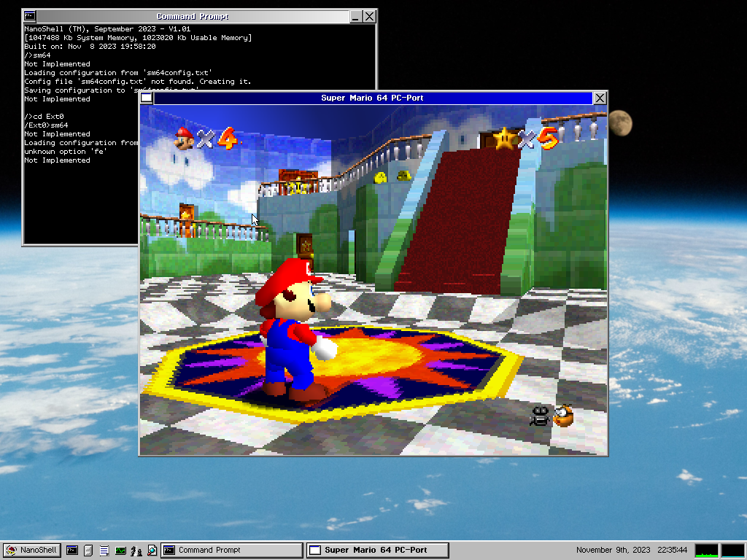Screen dimensions: 747x560
Task: Click the taskbar clock showing 22:35:44
Action: (672, 550)
